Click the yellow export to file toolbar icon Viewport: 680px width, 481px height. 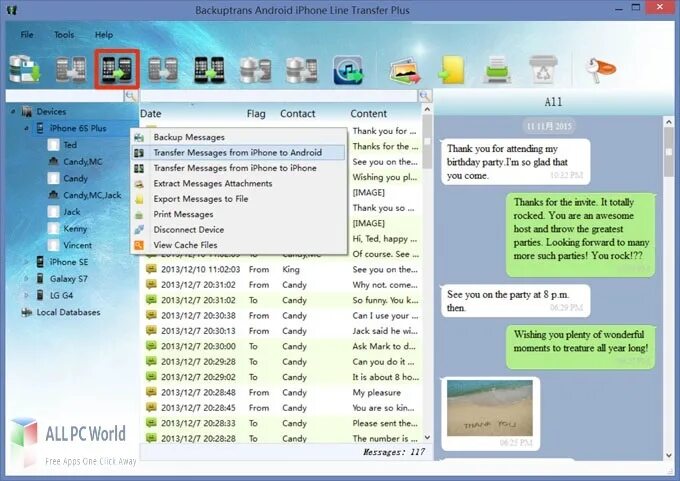point(451,69)
